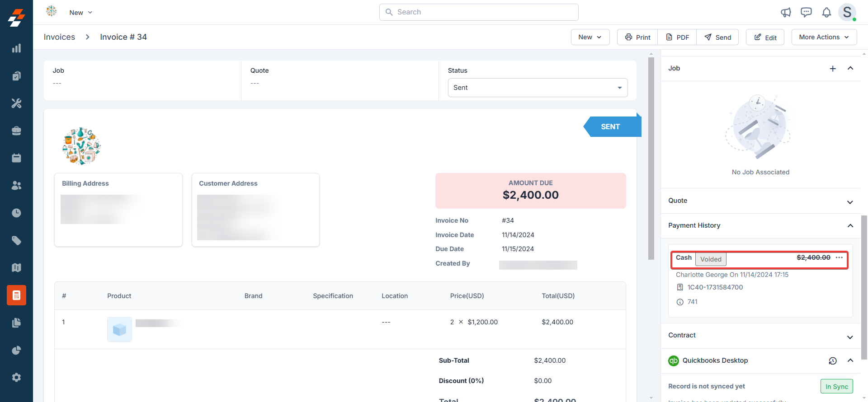The width and height of the screenshot is (868, 402).
Task: Open the price tag sidebar icon
Action: pos(16,240)
